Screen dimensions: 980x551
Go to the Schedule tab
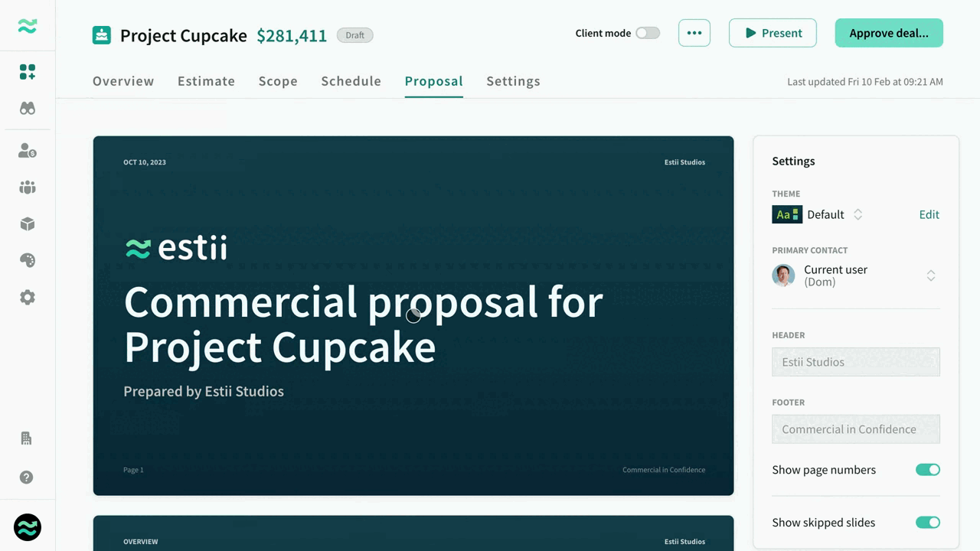tap(351, 81)
